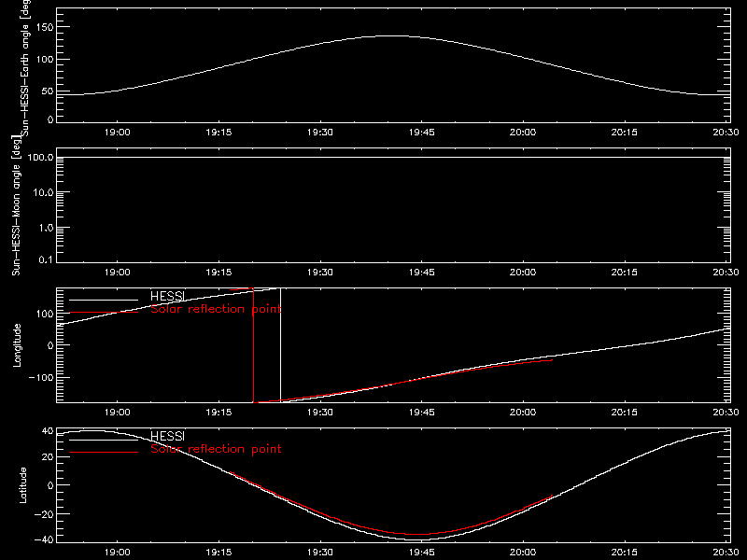This screenshot has height=560, width=747.
Task: Select Solar reflection point legend in Latitude plot
Action: (x=216, y=449)
